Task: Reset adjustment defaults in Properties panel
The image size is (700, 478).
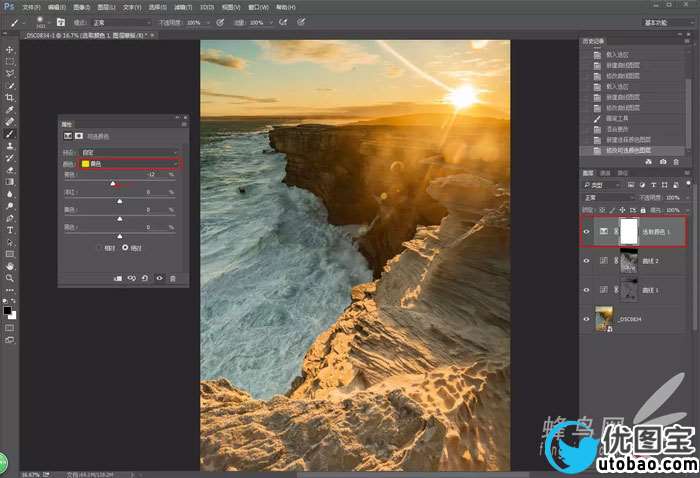Action: tap(145, 278)
